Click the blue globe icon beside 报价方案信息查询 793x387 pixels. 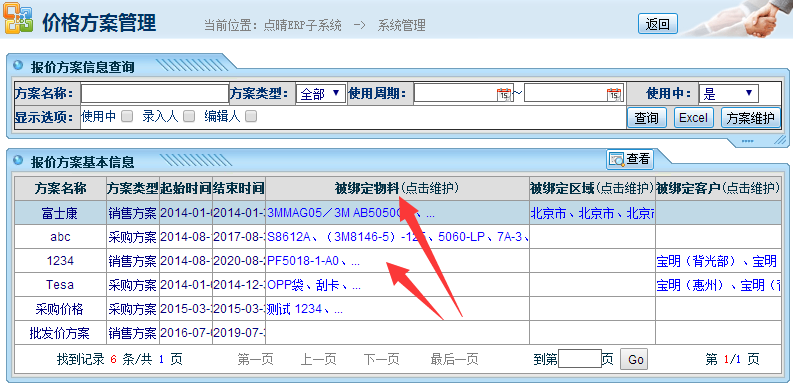[x=19, y=65]
